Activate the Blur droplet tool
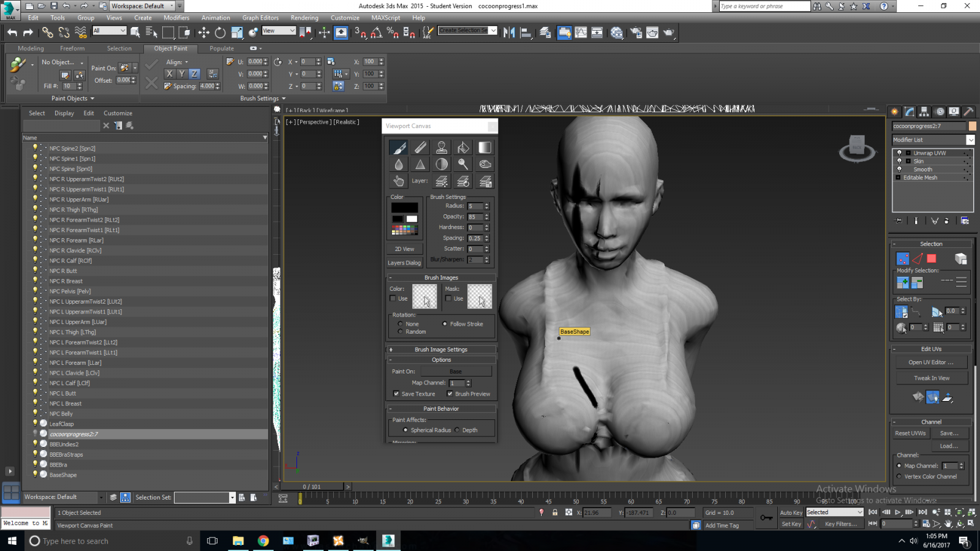Image resolution: width=980 pixels, height=551 pixels. [399, 164]
